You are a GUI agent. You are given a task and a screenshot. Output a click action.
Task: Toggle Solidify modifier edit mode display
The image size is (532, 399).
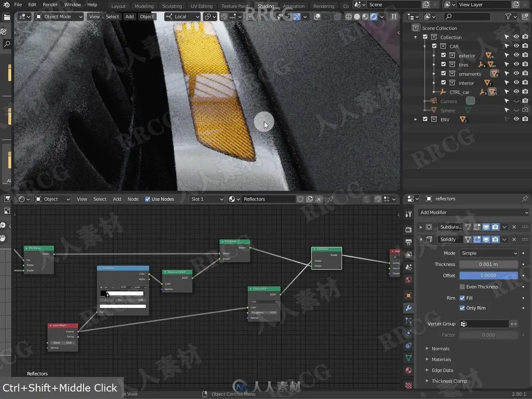477,239
